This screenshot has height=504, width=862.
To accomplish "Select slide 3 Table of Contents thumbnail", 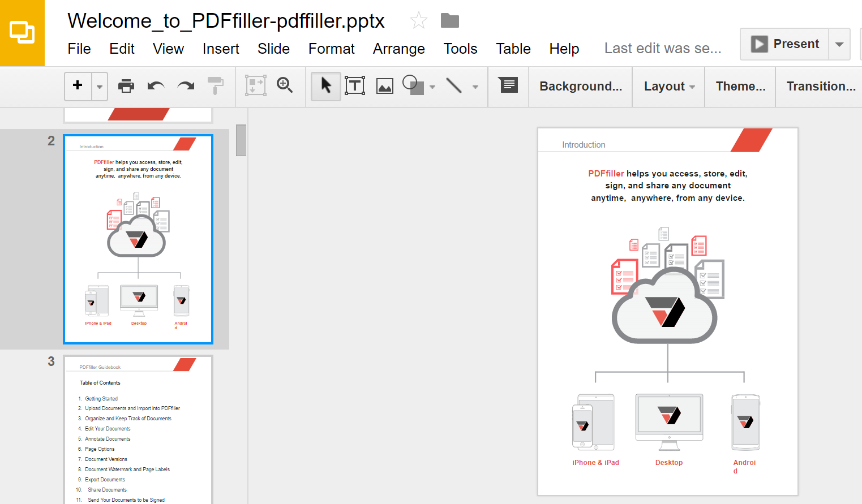I will click(x=138, y=430).
